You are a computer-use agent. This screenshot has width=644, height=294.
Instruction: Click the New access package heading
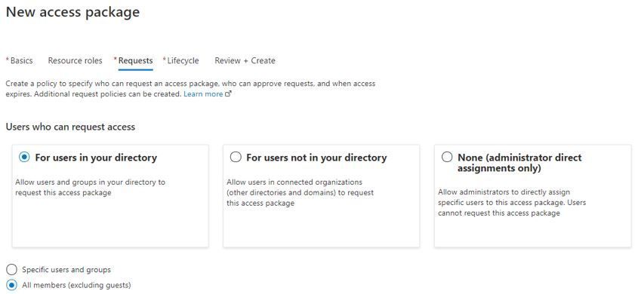(72, 12)
